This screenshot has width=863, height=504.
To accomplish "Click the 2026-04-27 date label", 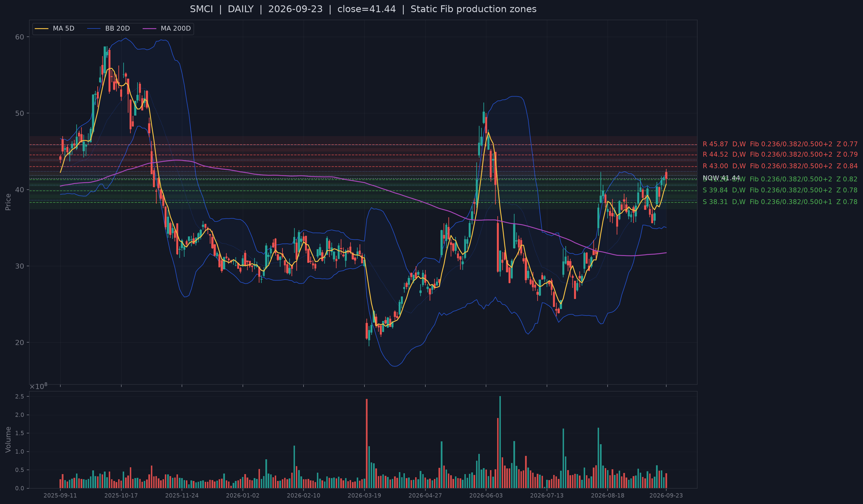I will coord(425,495).
